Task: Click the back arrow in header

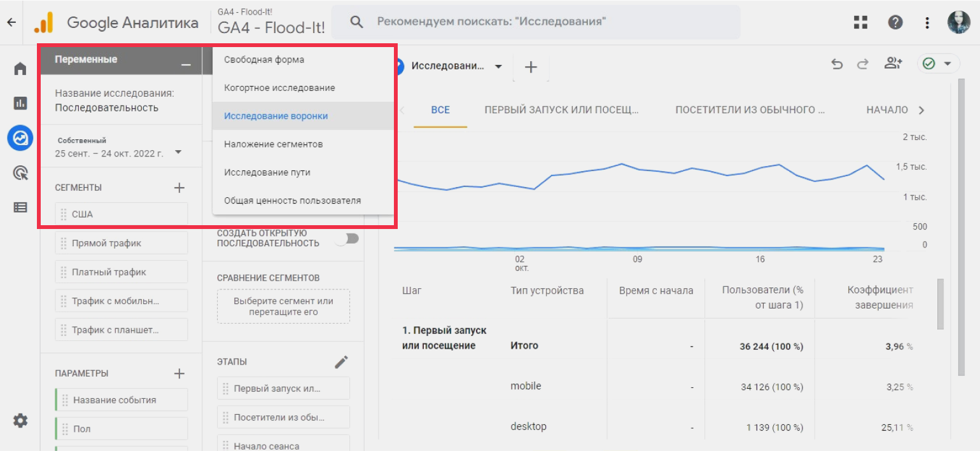Action: [11, 22]
